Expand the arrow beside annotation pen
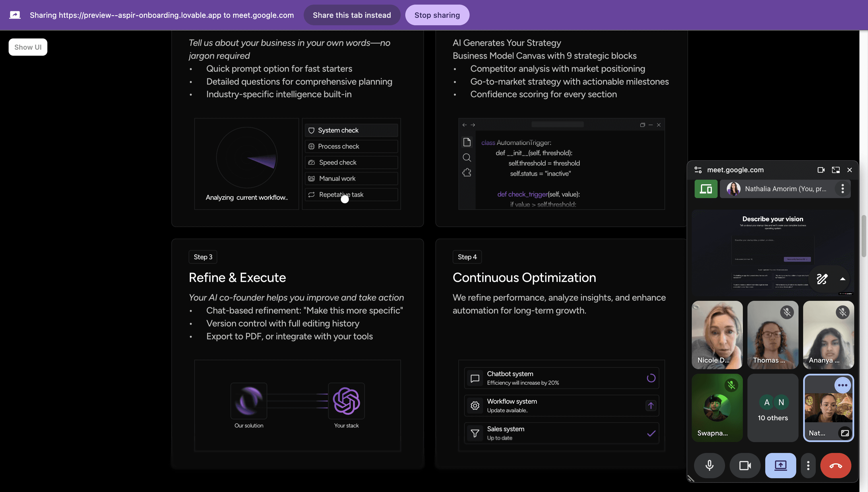The width and height of the screenshot is (868, 492). [842, 279]
